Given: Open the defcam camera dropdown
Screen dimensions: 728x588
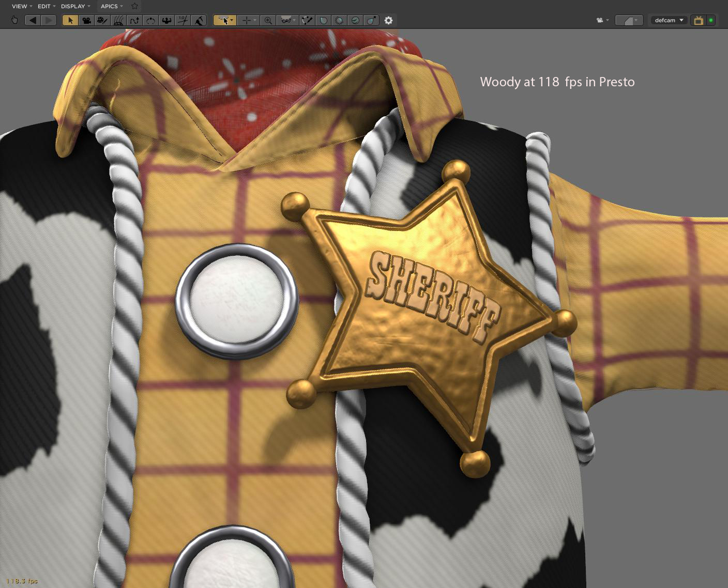Looking at the screenshot, I should 669,20.
